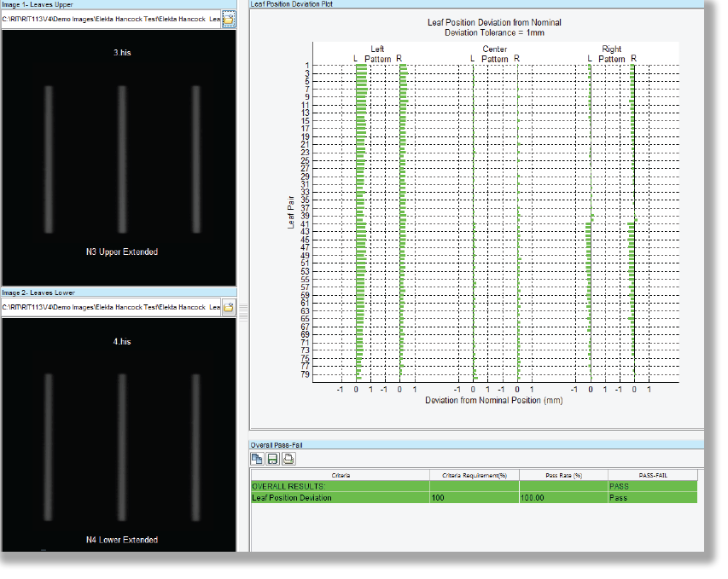Open file browser for Image 2 Leaves Lower
728x579 pixels.
[229, 307]
